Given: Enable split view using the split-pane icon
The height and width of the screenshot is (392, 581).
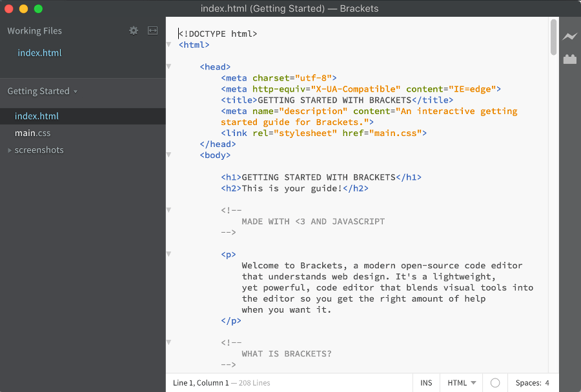Looking at the screenshot, I should click(152, 30).
